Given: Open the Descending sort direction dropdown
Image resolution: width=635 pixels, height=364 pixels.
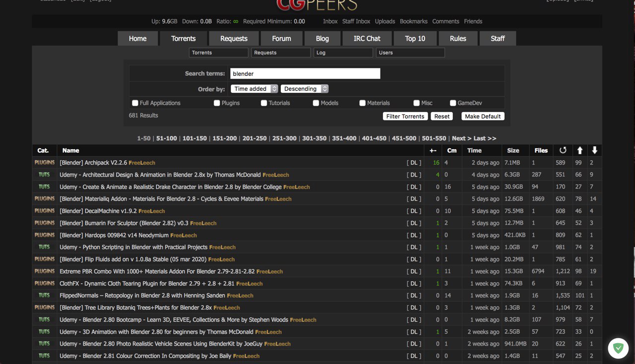Looking at the screenshot, I should 305,89.
